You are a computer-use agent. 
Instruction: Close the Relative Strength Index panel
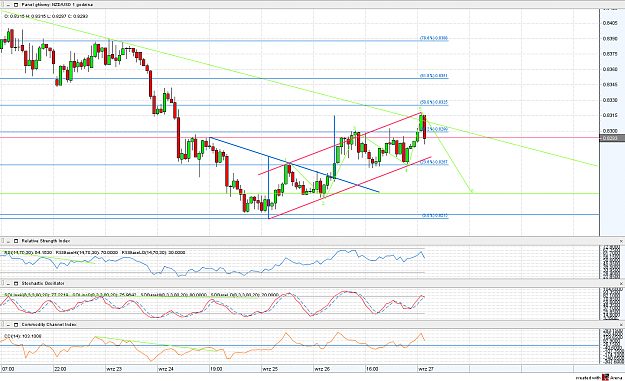click(x=621, y=241)
